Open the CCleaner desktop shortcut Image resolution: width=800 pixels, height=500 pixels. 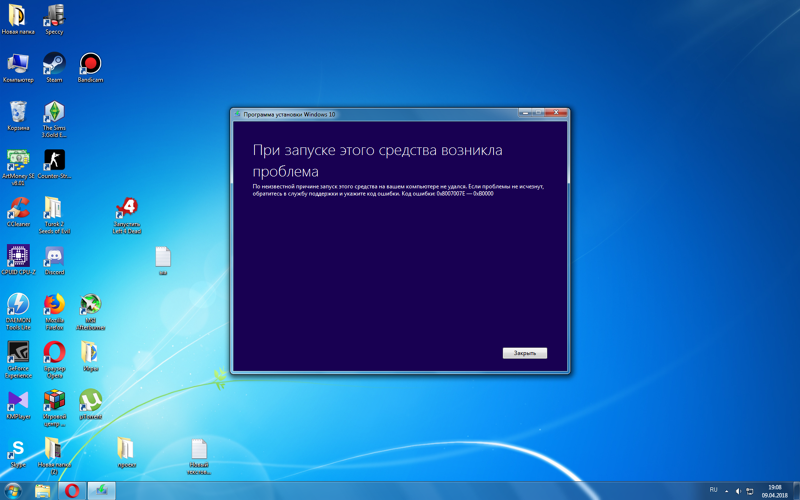coord(18,212)
